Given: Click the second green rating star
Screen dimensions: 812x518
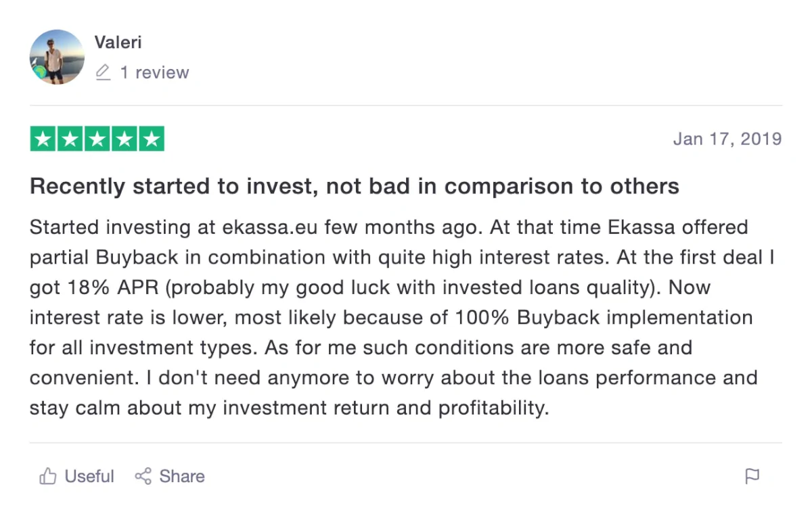Looking at the screenshot, I should 70,139.
